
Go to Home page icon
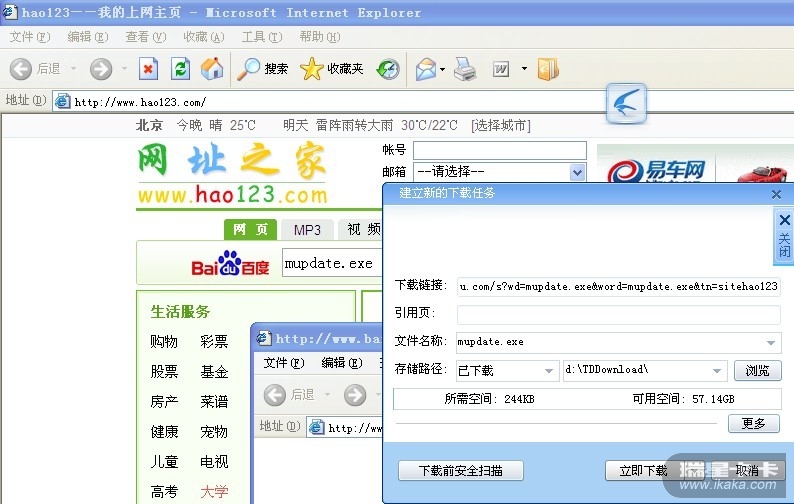click(212, 69)
